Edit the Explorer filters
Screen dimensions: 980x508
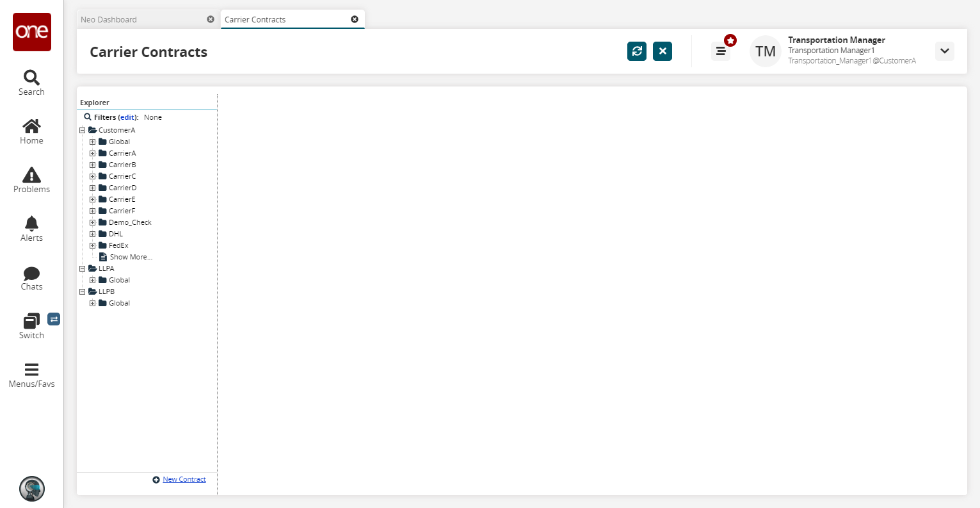[127, 117]
